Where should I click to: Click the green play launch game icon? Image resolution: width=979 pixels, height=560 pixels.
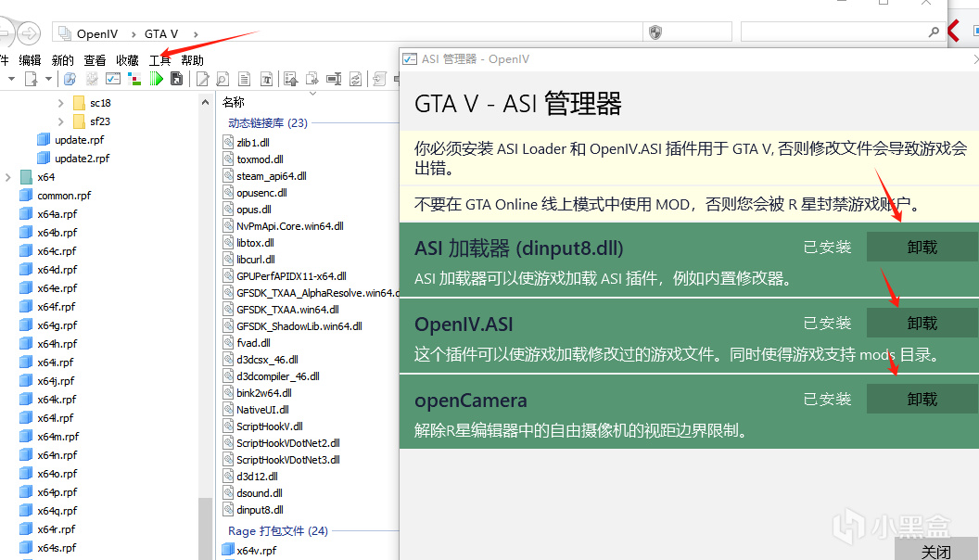(156, 79)
